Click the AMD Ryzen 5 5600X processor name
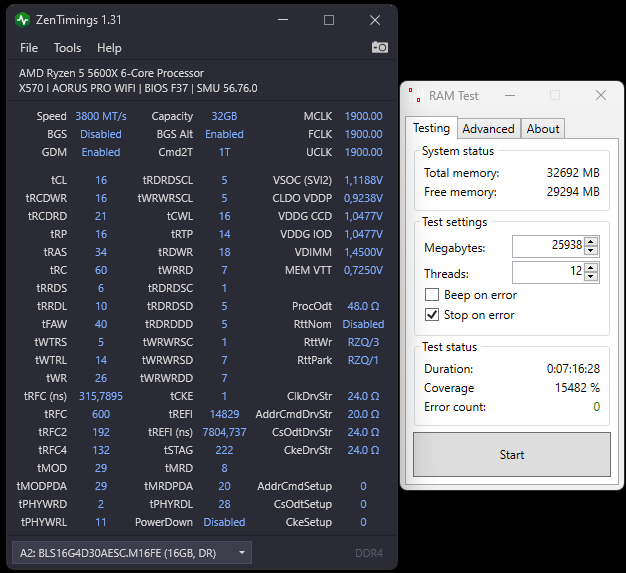Image resolution: width=626 pixels, height=573 pixels. 111,73
